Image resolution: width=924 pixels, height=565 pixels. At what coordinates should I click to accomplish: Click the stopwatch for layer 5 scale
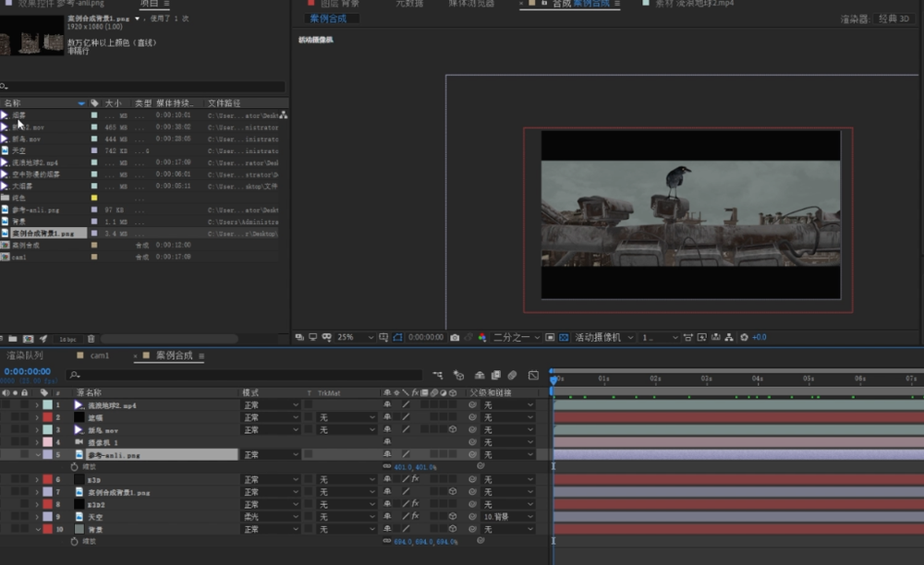(x=74, y=467)
